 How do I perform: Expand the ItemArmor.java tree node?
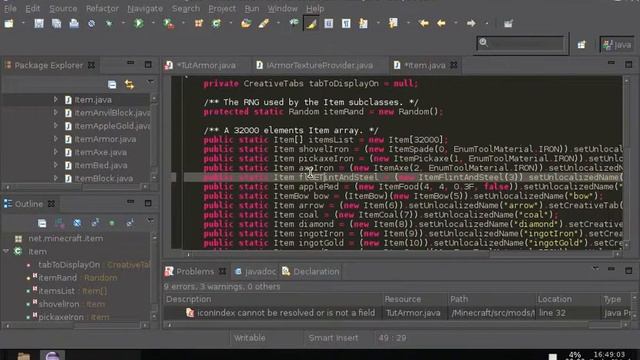56,139
